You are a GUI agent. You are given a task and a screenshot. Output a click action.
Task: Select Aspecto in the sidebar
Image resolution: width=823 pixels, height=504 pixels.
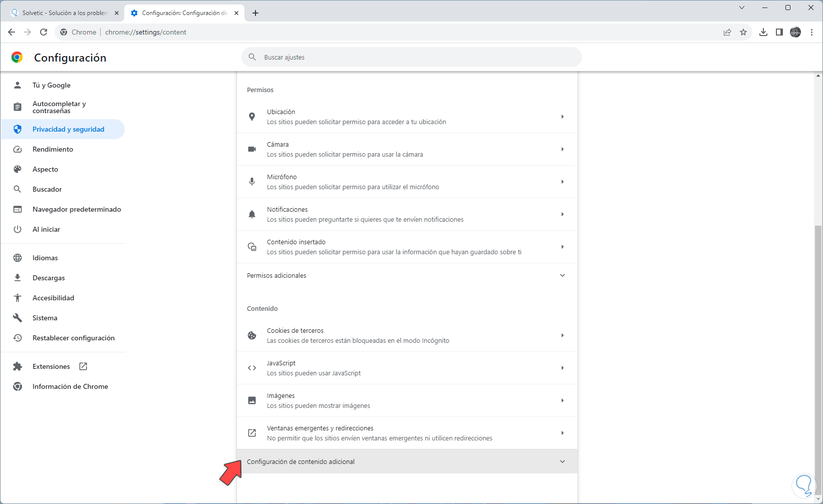click(45, 169)
